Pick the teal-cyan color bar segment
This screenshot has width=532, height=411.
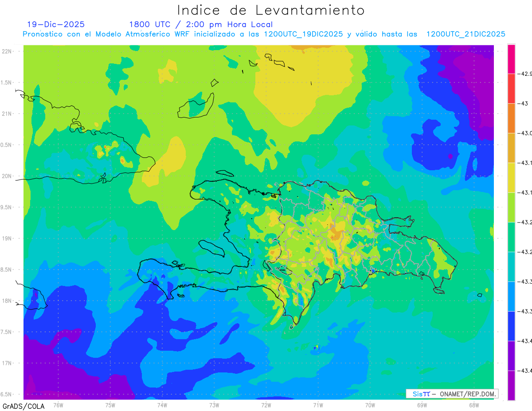(511, 266)
